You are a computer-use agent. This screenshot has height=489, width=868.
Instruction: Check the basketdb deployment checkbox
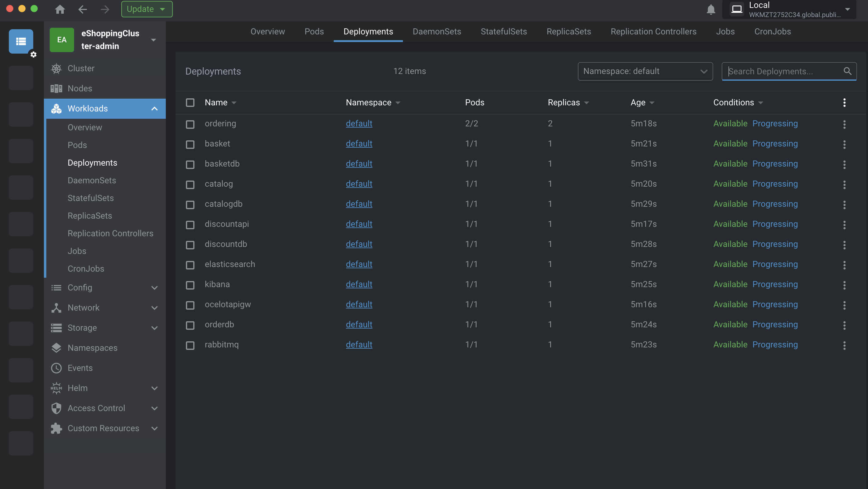click(190, 164)
